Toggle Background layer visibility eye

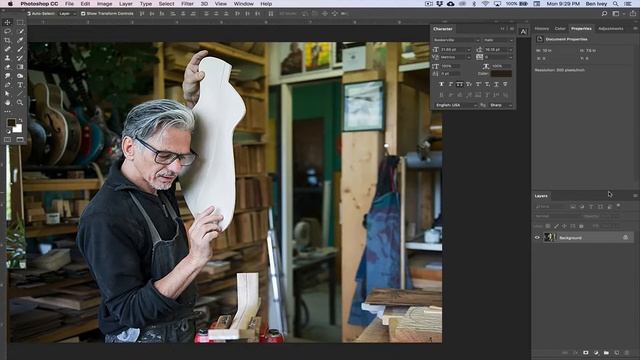coord(537,238)
